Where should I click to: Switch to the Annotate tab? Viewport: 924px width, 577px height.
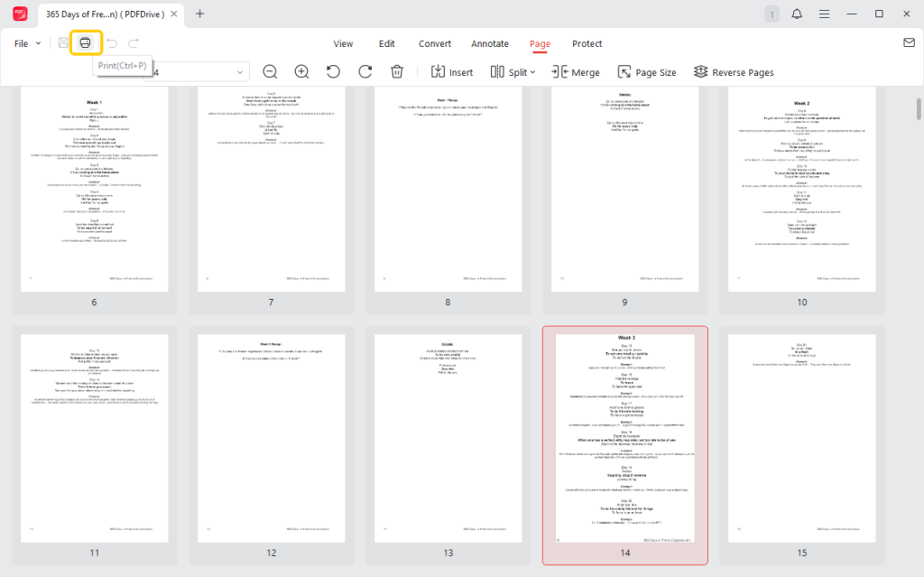click(490, 43)
